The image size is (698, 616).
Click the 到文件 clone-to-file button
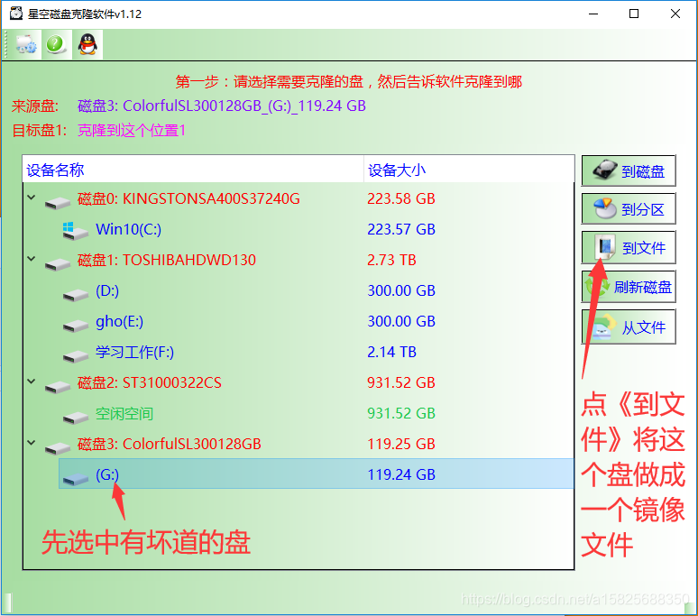(x=629, y=247)
